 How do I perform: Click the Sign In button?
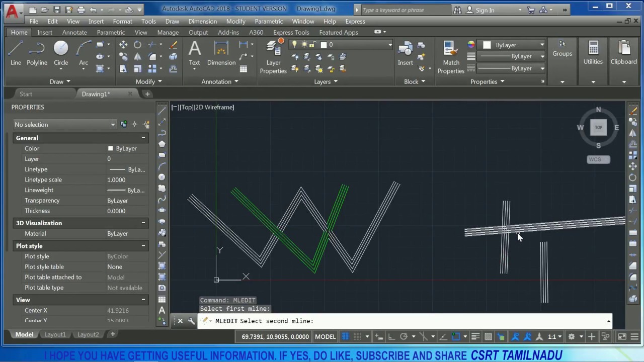click(485, 10)
